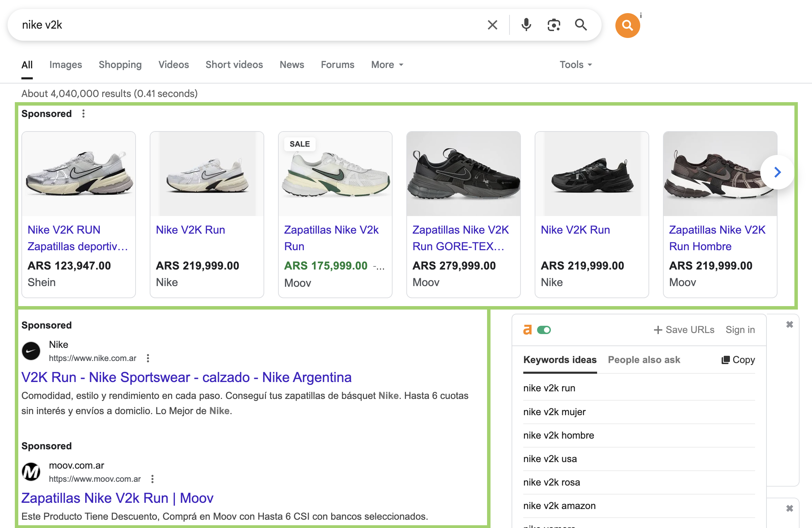Open the V2K Run - Nike Argentina ad link

186,378
